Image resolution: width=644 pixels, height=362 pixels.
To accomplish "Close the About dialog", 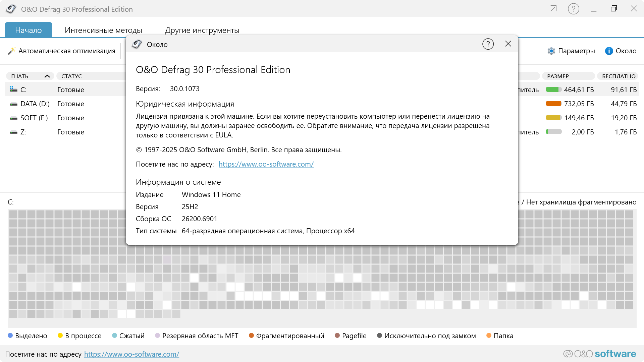I will 508,44.
